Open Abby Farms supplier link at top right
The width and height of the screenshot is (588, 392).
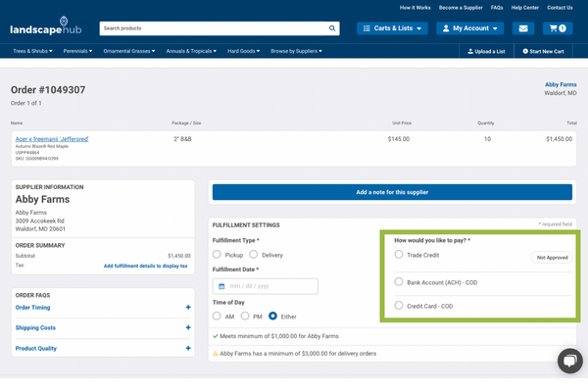561,84
